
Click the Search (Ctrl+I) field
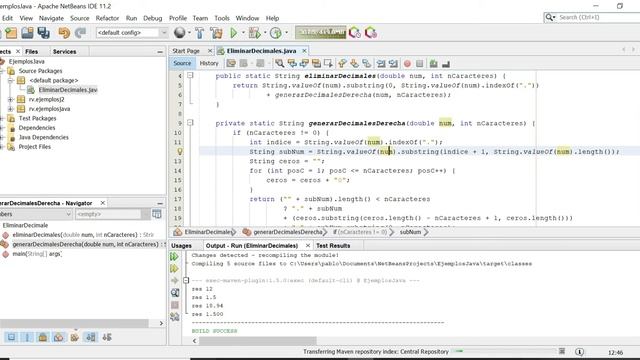tap(592, 17)
